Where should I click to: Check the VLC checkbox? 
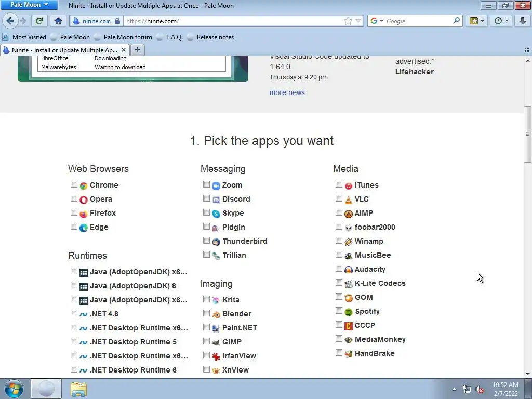(x=339, y=198)
